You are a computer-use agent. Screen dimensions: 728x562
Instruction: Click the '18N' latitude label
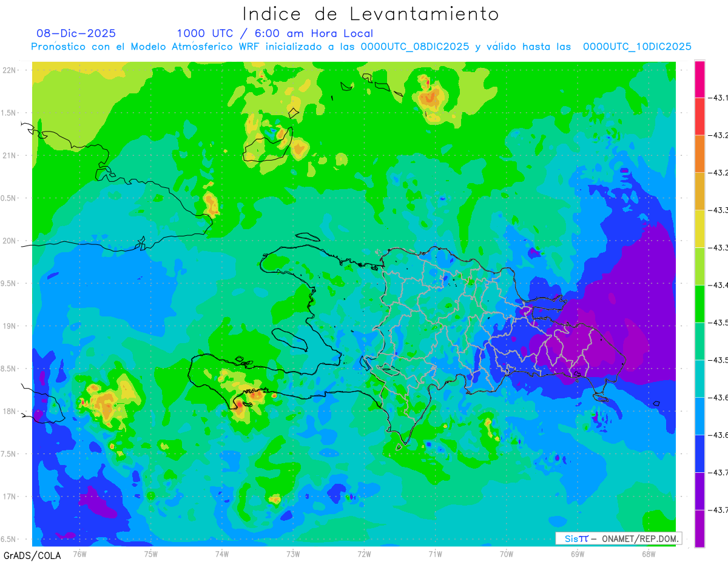coord(10,411)
